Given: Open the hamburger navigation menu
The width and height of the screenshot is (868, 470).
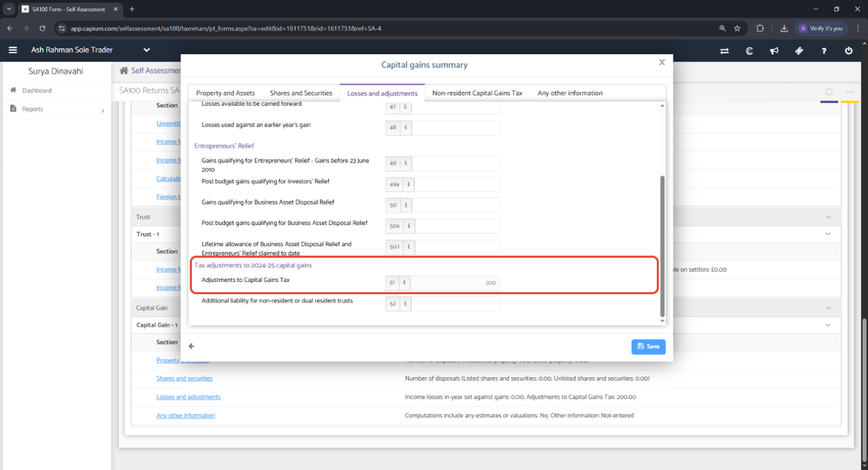Looking at the screenshot, I should pos(13,50).
